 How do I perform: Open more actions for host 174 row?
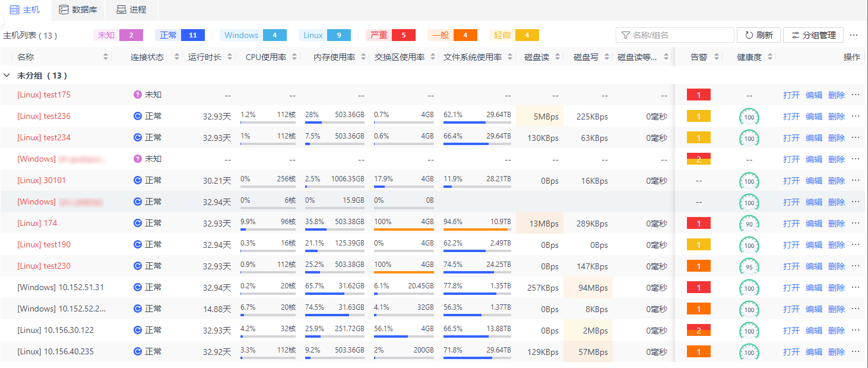point(856,223)
